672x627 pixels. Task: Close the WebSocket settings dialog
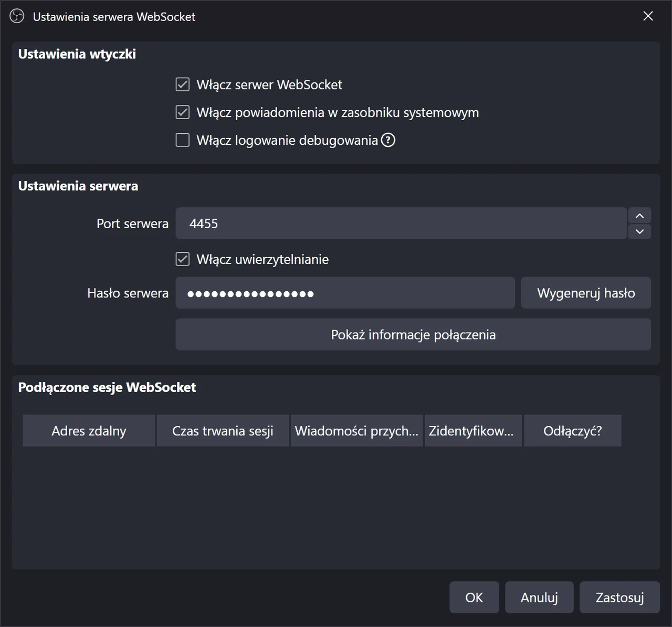[648, 16]
